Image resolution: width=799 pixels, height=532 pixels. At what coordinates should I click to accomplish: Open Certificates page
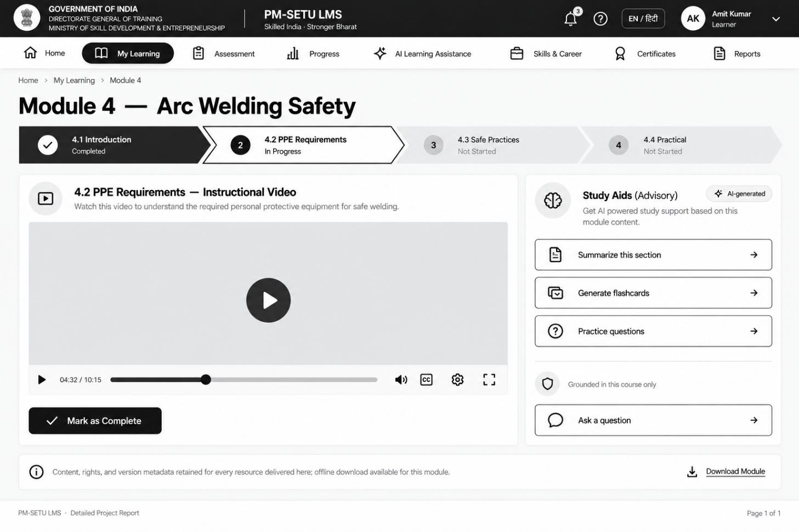click(645, 54)
